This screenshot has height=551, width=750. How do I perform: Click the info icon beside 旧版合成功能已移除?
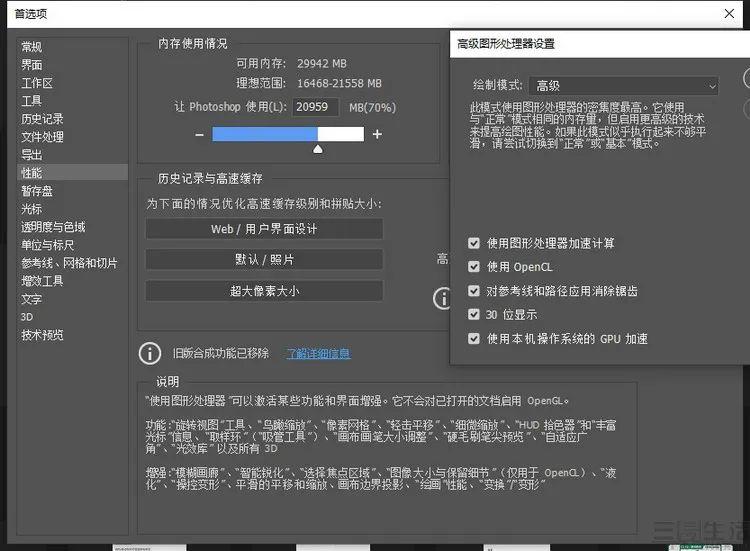click(x=150, y=353)
